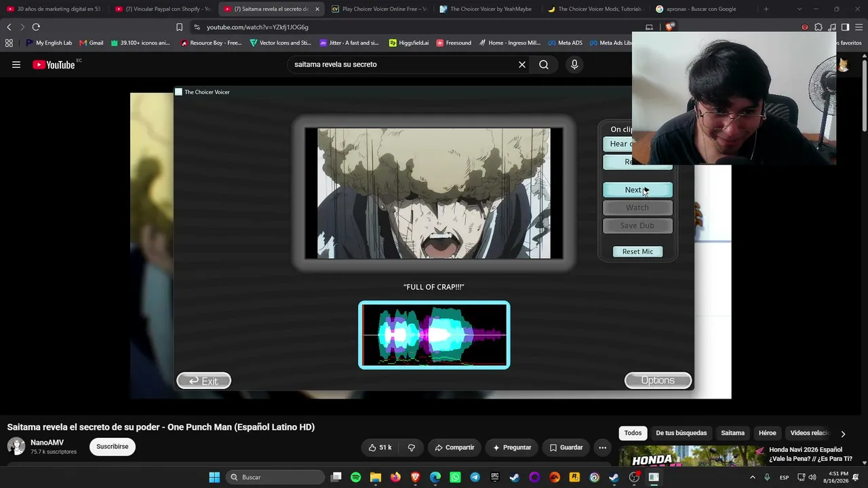Open the My English Lab bookmark
This screenshot has height=488, width=868.
[49, 43]
